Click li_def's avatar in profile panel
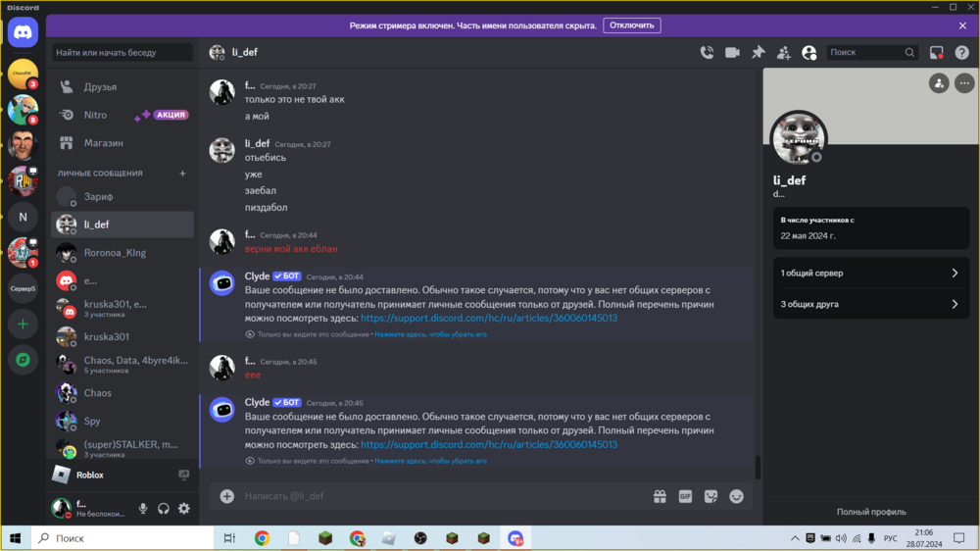980x551 pixels. (799, 138)
